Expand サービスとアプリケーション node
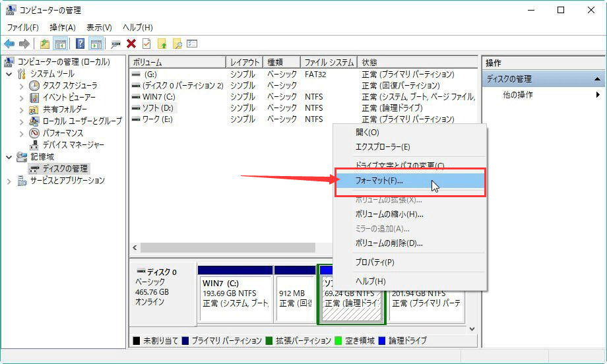 click(x=9, y=181)
